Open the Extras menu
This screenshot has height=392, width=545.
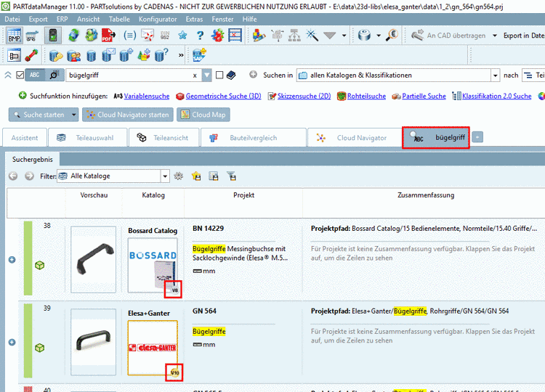194,19
